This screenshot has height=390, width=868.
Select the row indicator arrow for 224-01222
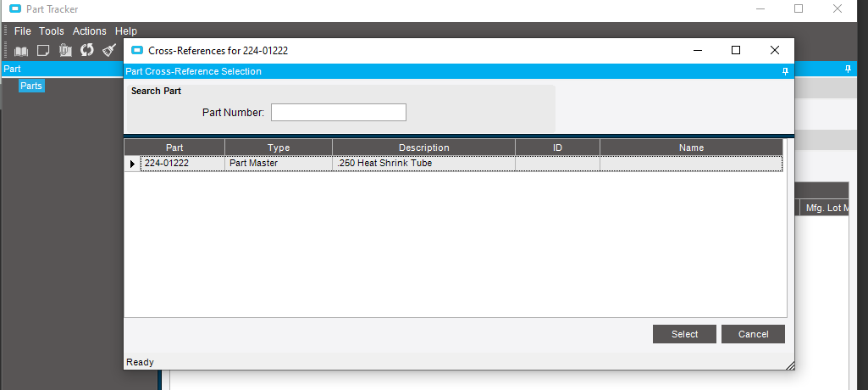(132, 164)
